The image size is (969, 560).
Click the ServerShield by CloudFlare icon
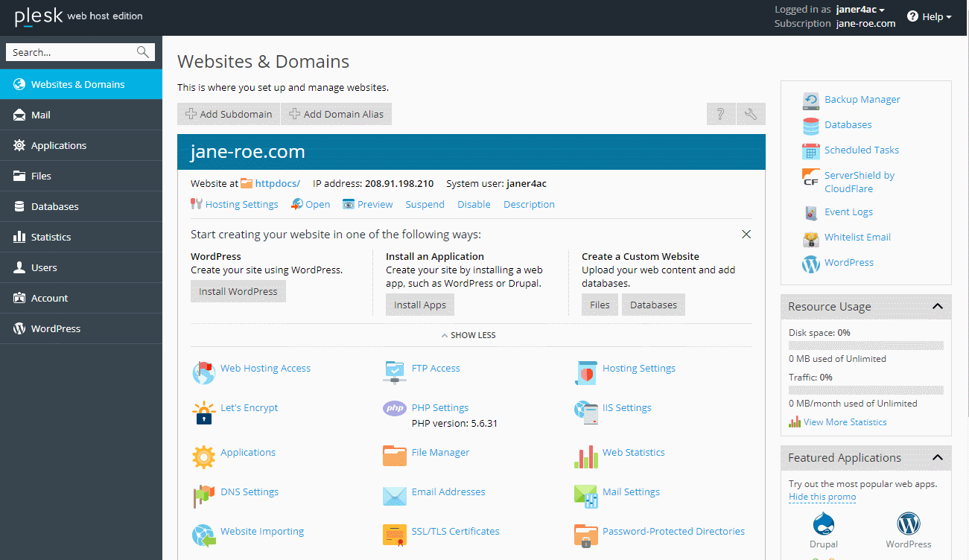click(x=810, y=179)
